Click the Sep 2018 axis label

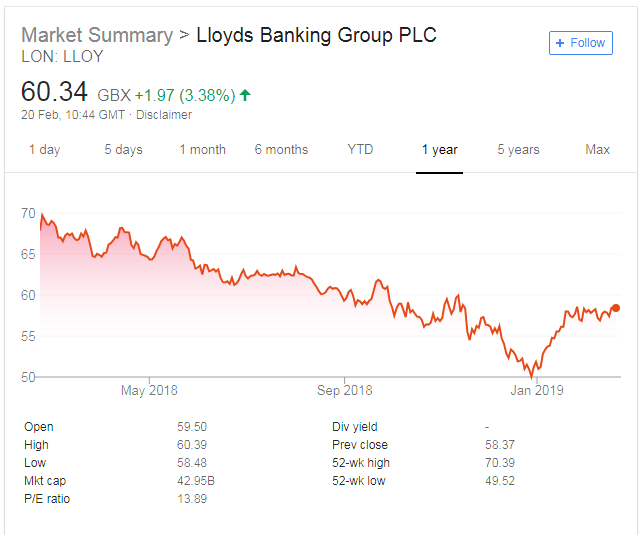pos(344,390)
